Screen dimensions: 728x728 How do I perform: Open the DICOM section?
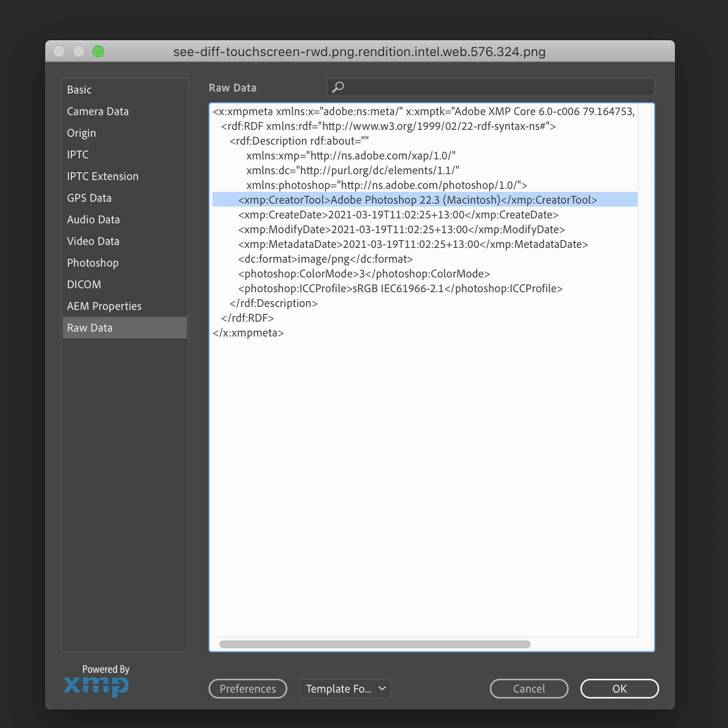124,284
